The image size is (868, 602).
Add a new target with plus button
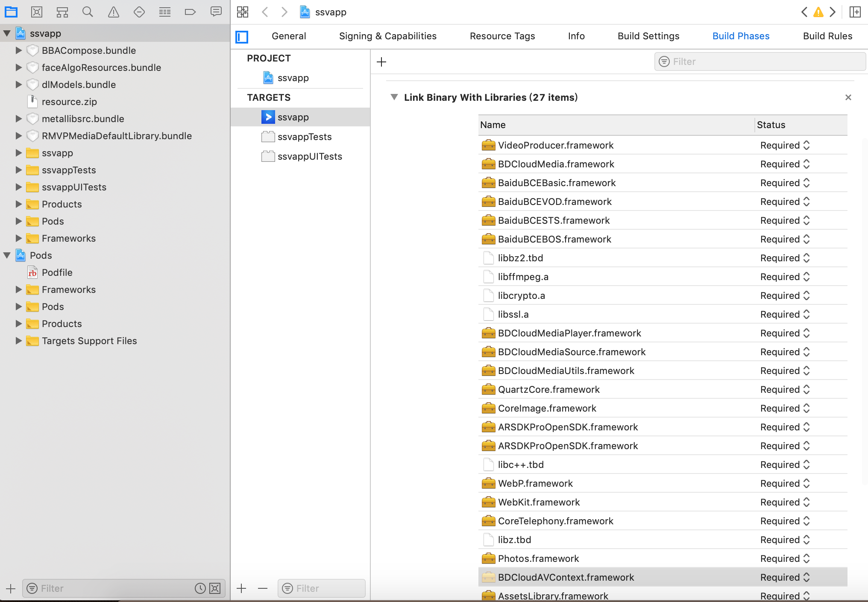[241, 588]
